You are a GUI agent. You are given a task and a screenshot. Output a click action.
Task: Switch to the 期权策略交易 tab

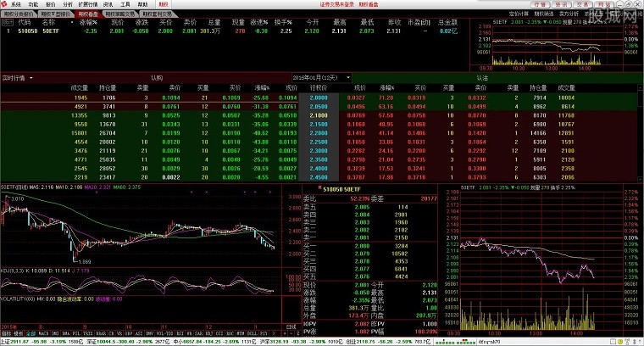pos(120,14)
